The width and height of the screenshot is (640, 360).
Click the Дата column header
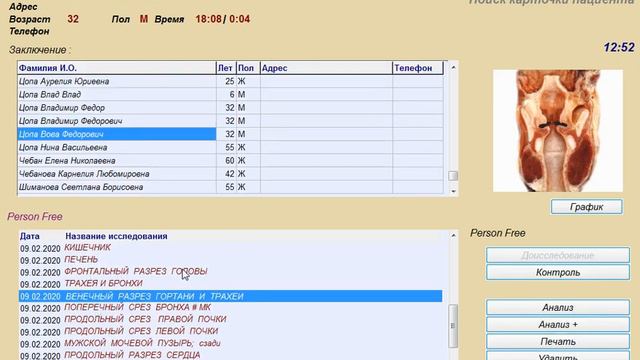[x=30, y=236]
